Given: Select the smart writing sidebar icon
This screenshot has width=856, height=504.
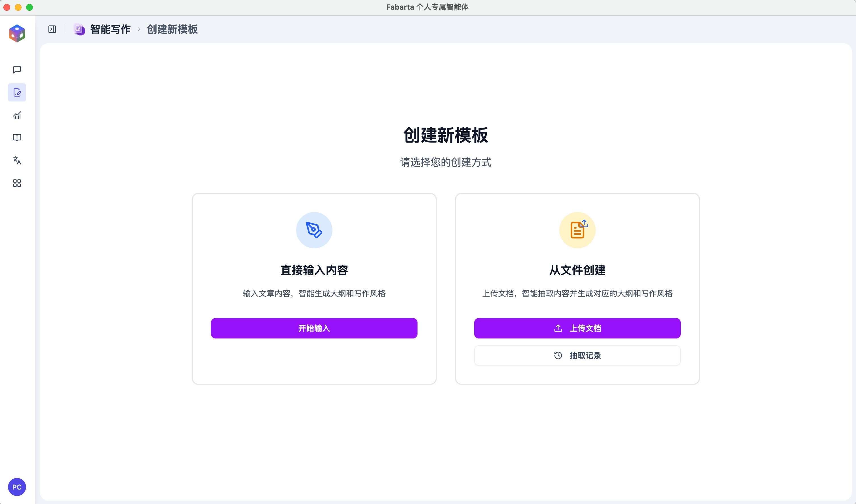Looking at the screenshot, I should pyautogui.click(x=17, y=92).
